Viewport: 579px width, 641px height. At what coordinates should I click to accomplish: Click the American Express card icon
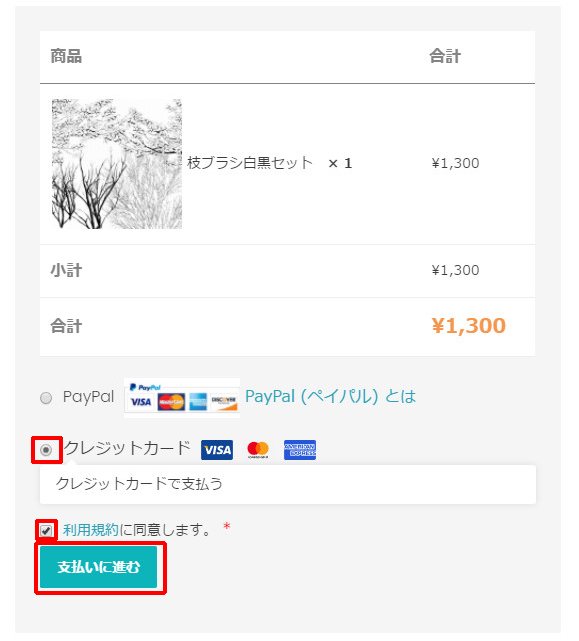[x=300, y=450]
